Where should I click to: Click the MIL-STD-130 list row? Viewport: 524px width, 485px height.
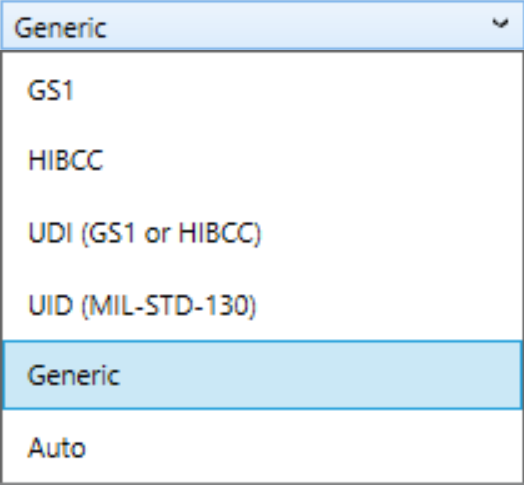pos(262,305)
